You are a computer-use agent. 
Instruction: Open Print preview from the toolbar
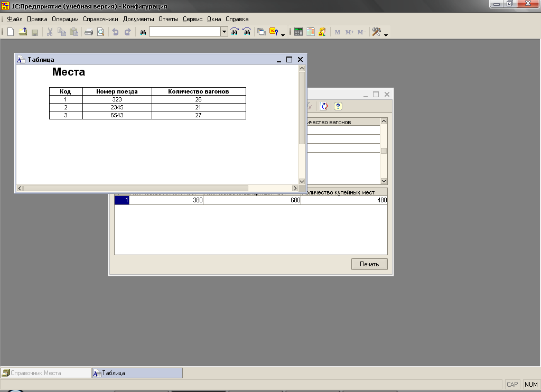(100, 32)
